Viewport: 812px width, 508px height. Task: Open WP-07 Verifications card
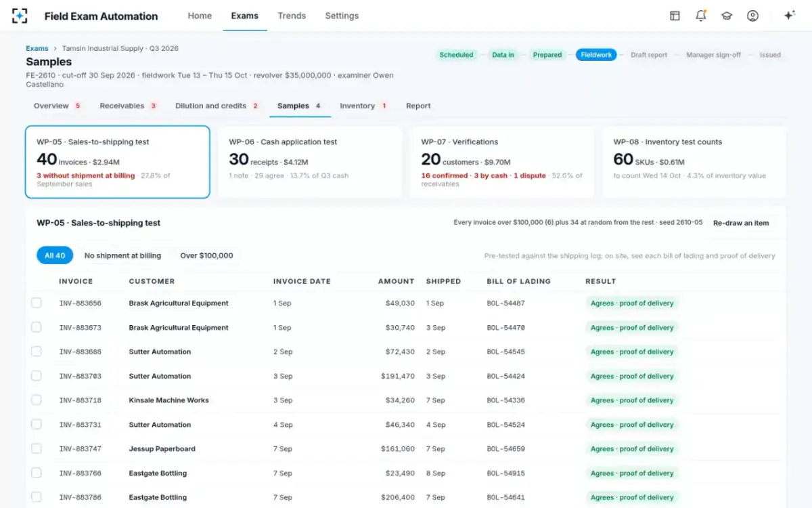tap(502, 162)
